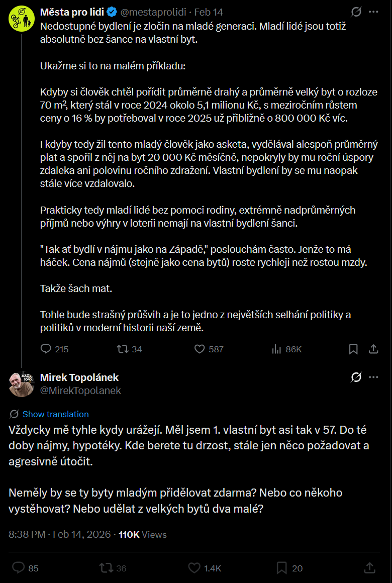The width and height of the screenshot is (392, 583).
Task: Share Topolánek's reply via share icon
Action: click(370, 568)
